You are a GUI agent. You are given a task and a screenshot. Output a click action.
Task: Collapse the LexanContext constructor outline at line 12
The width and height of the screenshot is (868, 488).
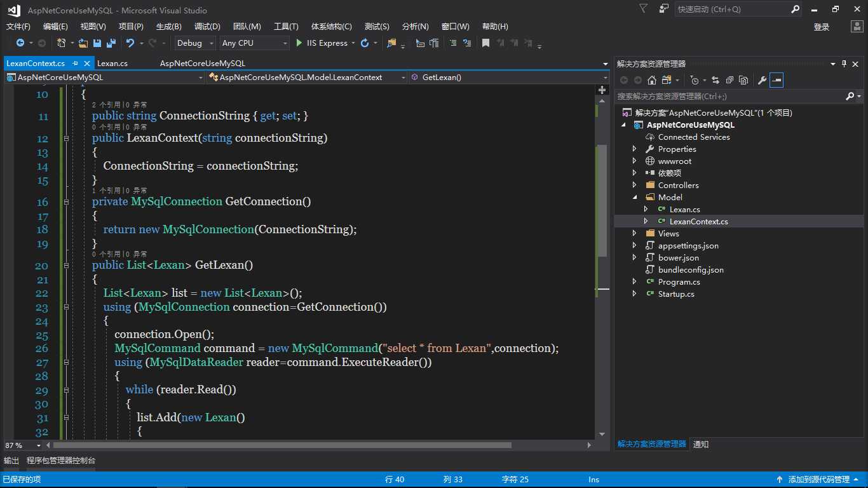pos(66,138)
